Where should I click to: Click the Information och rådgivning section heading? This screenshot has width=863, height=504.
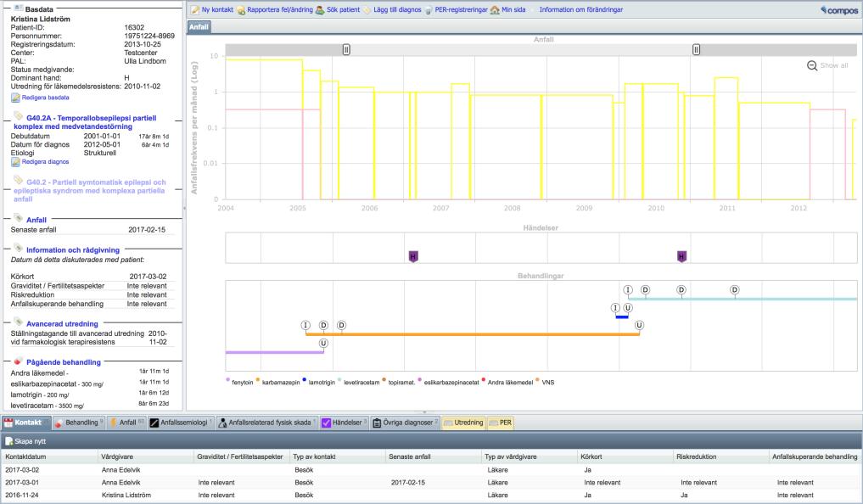(x=73, y=249)
